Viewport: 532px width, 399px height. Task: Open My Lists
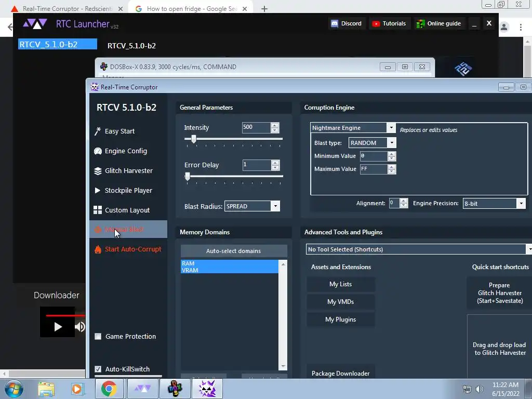(x=341, y=284)
